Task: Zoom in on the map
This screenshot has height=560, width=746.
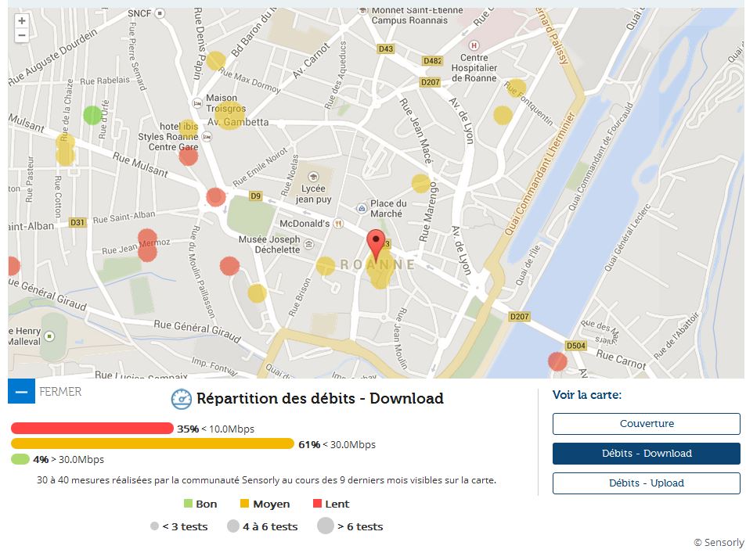Action: (21, 21)
